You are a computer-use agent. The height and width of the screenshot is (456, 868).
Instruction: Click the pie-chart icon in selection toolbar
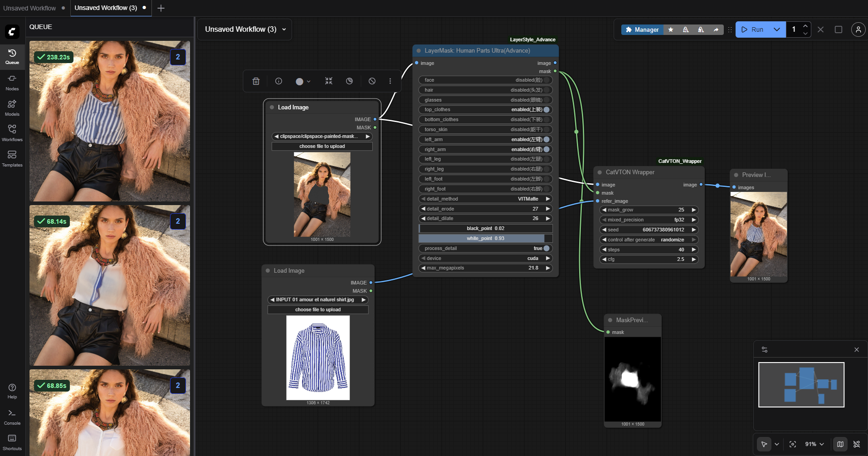(x=349, y=81)
